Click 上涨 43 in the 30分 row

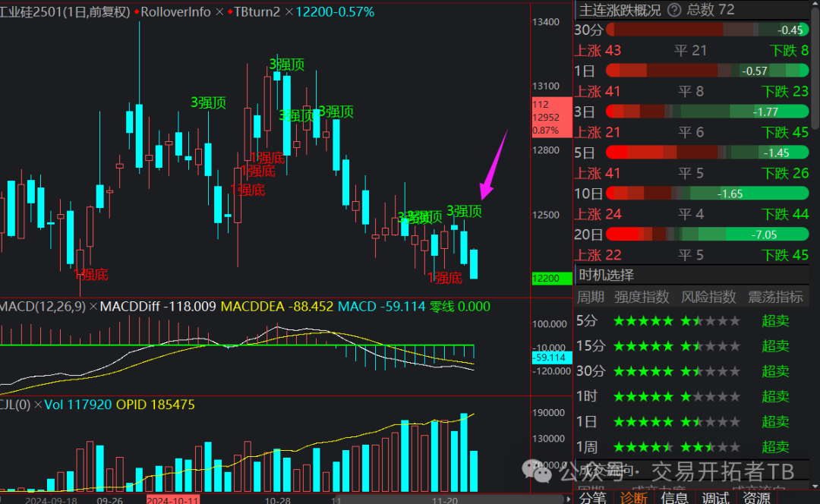pyautogui.click(x=598, y=51)
